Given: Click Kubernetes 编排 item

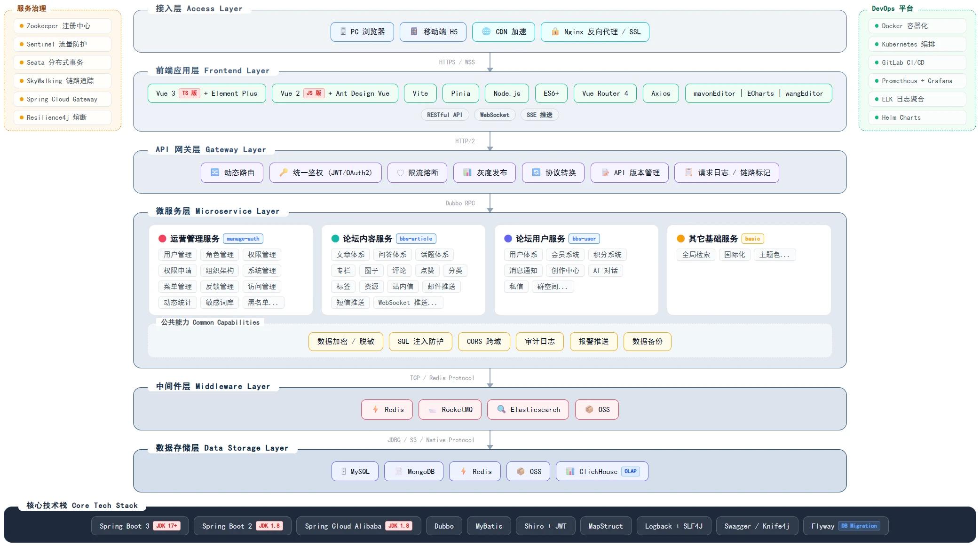Looking at the screenshot, I should coord(917,44).
